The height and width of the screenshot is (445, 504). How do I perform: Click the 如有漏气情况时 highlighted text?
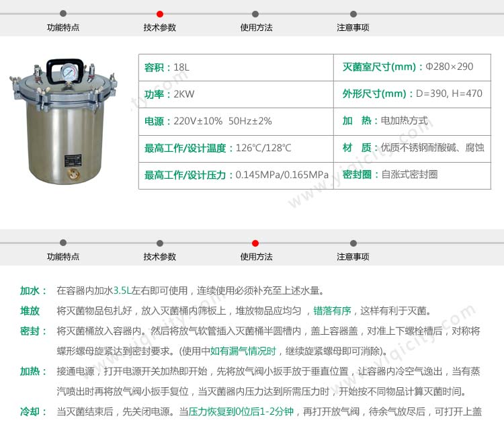[243, 352]
